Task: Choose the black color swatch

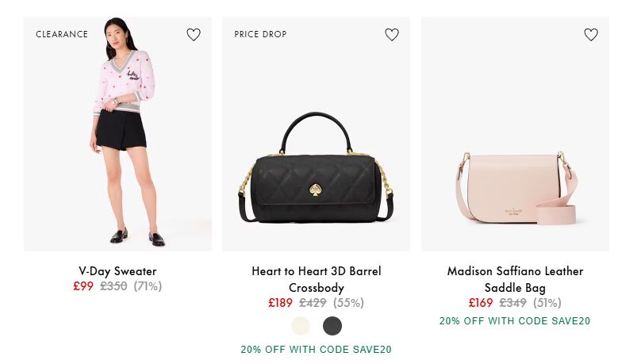Action: point(332,326)
